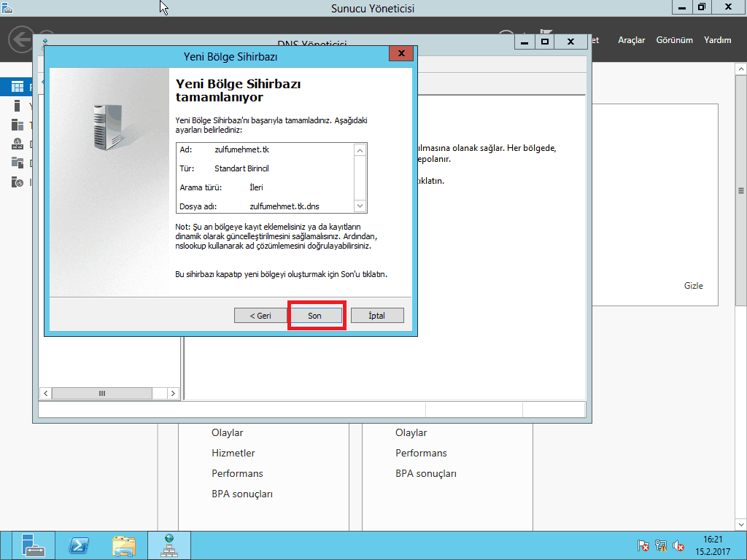747x560 pixels.
Task: Open BPA sonuçları in the left server tile
Action: click(242, 494)
